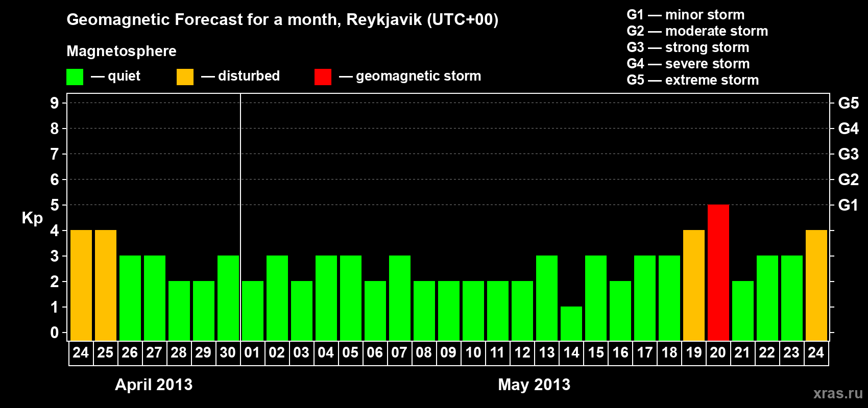
Task: Click the 'Kp' axis label
Action: [x=32, y=218]
